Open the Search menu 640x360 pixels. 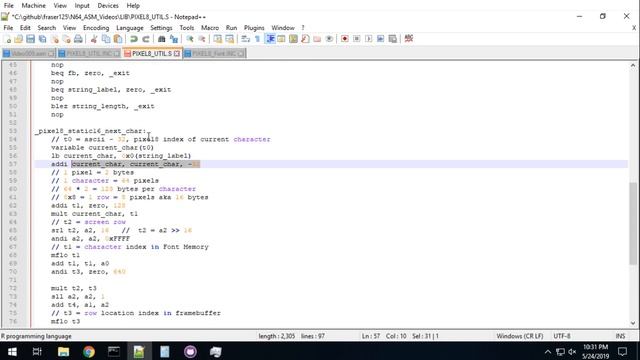47,28
